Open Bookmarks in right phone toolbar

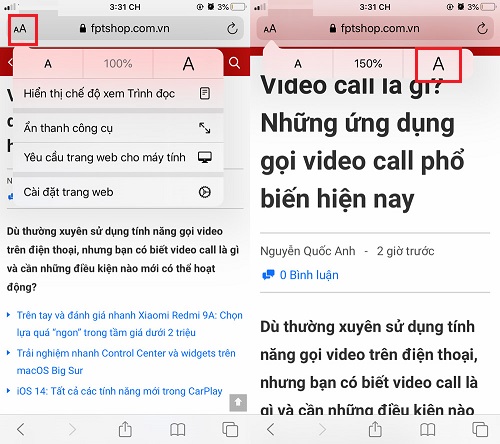(427, 430)
